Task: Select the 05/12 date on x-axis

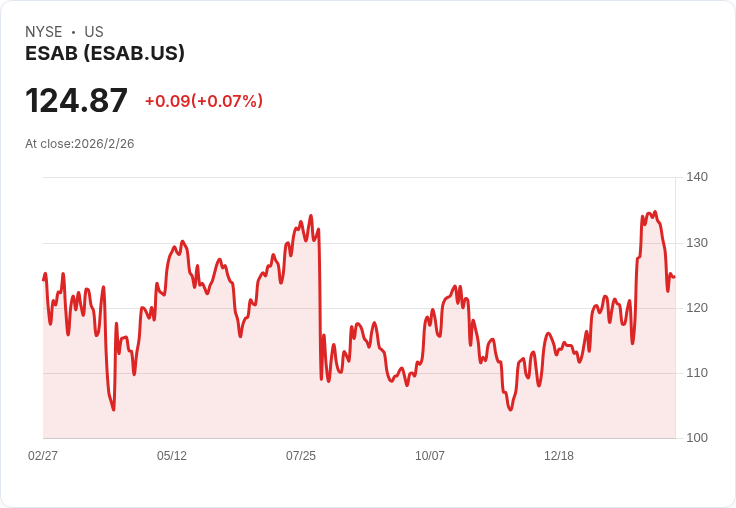Action: [x=172, y=455]
